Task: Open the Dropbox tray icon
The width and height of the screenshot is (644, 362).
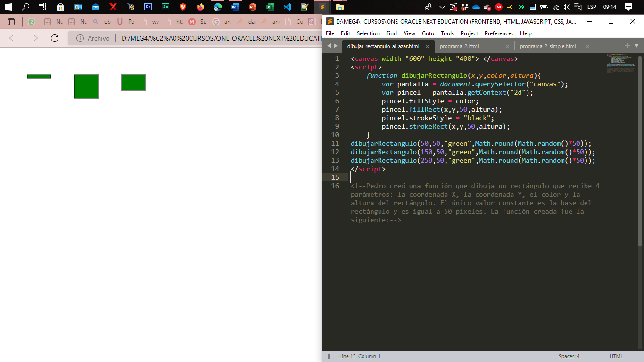Action: [465, 7]
